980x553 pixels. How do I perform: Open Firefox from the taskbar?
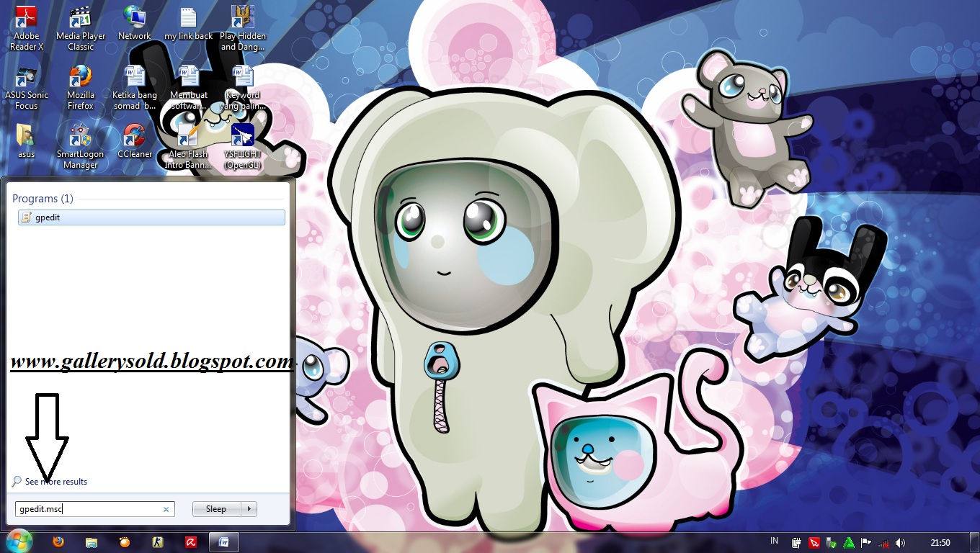point(58,542)
